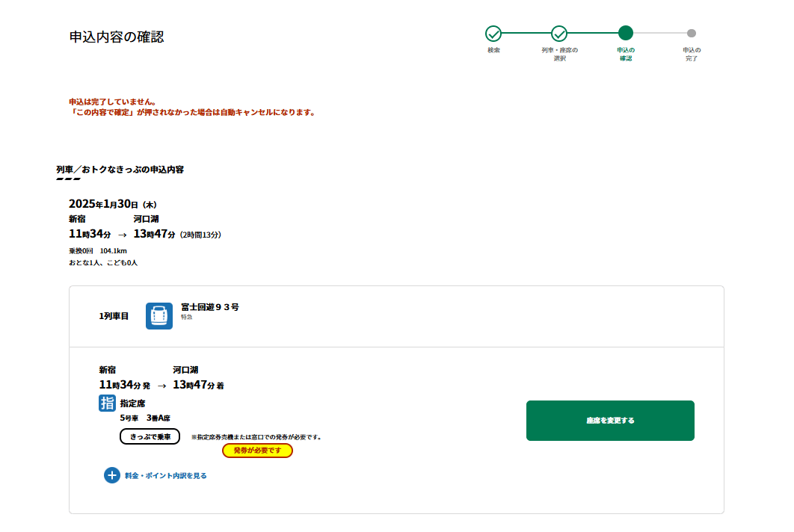Click the blue train icon beside 富士回遊93号
The width and height of the screenshot is (794, 532).
[x=159, y=316]
